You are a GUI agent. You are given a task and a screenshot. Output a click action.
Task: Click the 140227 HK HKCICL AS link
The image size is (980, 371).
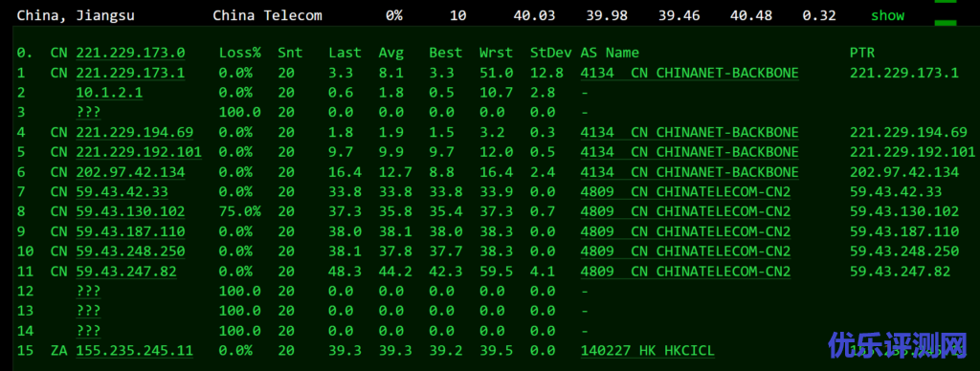[648, 351]
